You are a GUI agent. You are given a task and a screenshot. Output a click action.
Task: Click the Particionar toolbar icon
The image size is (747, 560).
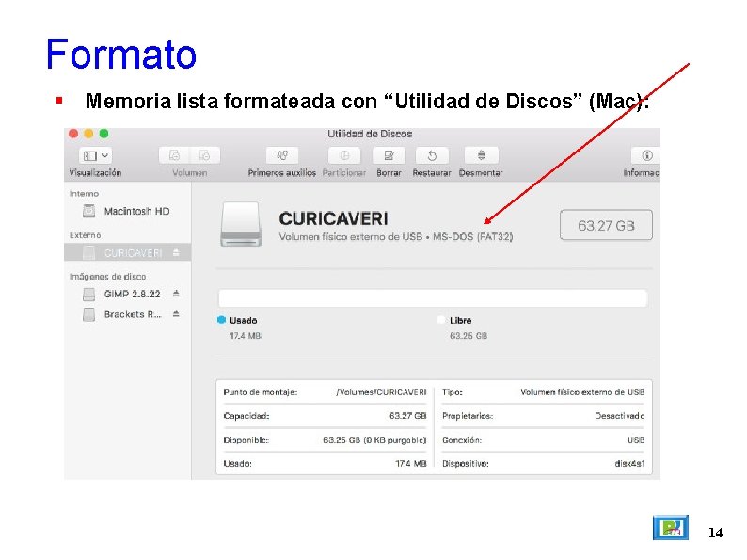[344, 155]
